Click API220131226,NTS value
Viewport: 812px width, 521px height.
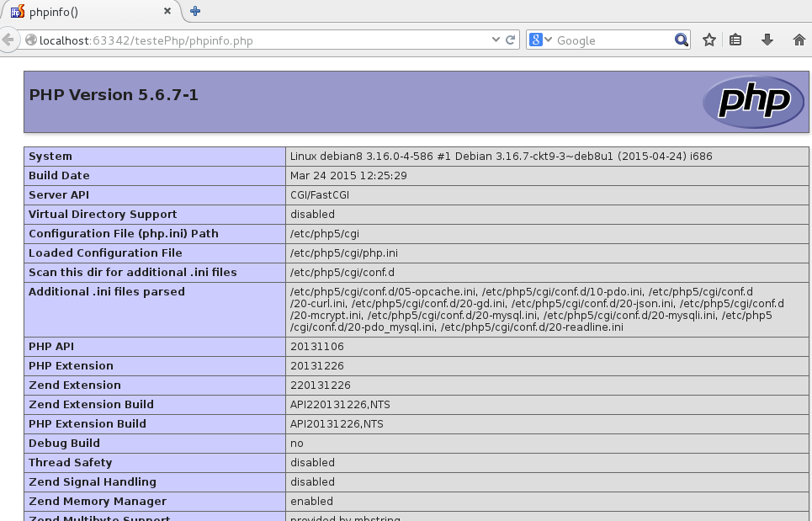pos(340,405)
